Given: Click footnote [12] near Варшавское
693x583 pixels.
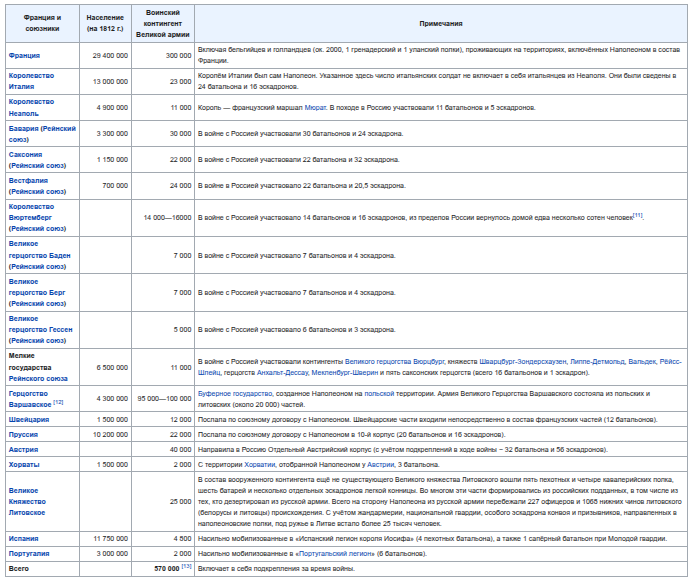Looking at the screenshot, I should 58,402.
